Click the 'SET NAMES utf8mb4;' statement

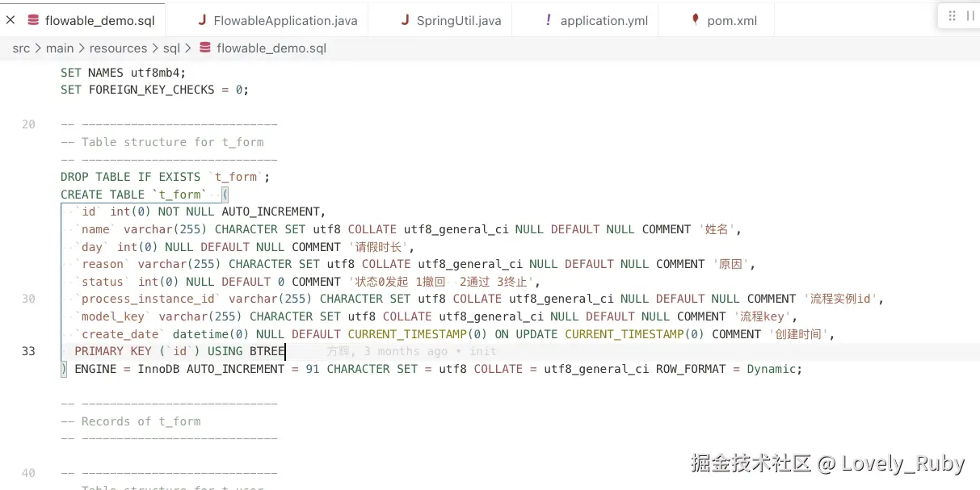pyautogui.click(x=124, y=73)
